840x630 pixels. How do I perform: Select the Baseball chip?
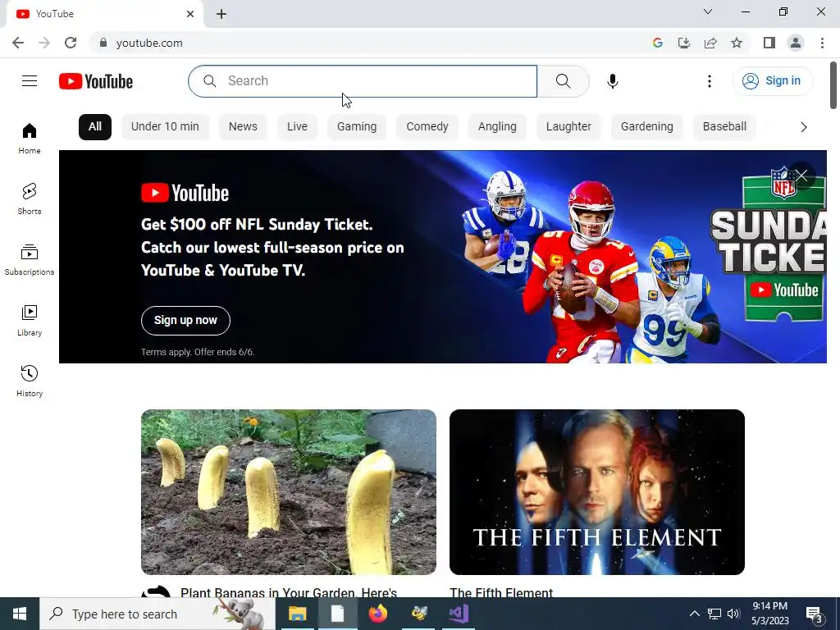pos(724,127)
